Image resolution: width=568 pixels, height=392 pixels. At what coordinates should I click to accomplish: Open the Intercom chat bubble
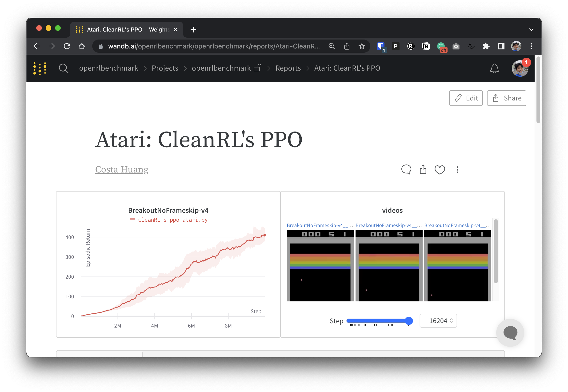click(510, 332)
